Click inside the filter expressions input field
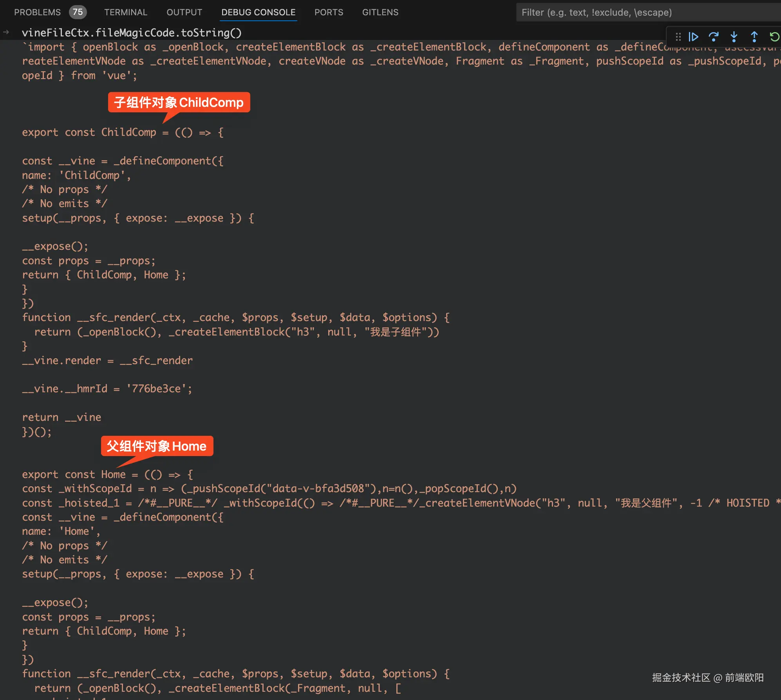Screen dimensions: 781x700 646,12
